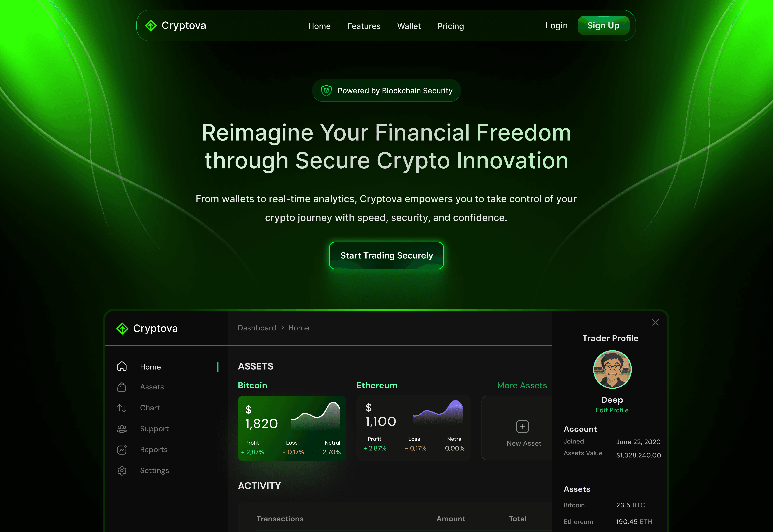The image size is (773, 532).
Task: Open Reports via the graph icon
Action: 122,450
